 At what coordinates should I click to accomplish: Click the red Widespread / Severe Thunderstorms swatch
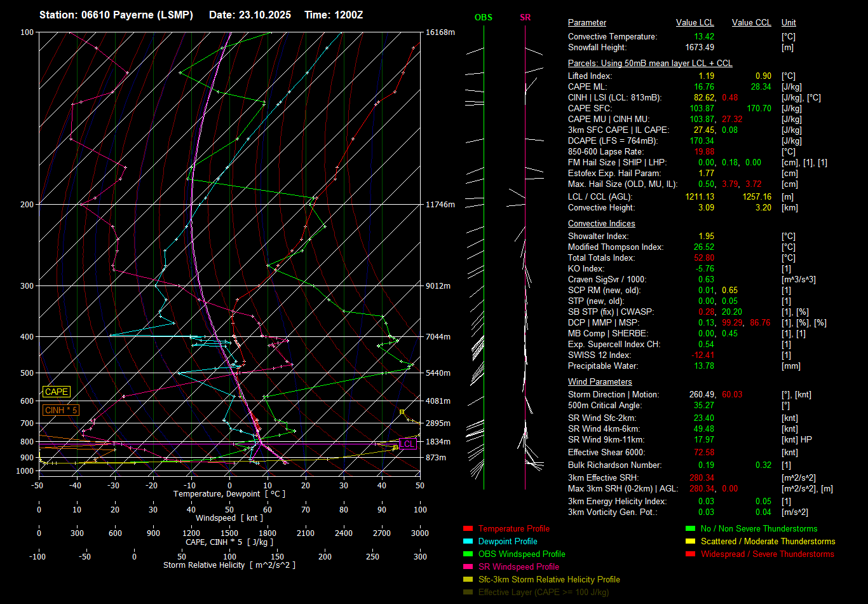[x=690, y=554]
